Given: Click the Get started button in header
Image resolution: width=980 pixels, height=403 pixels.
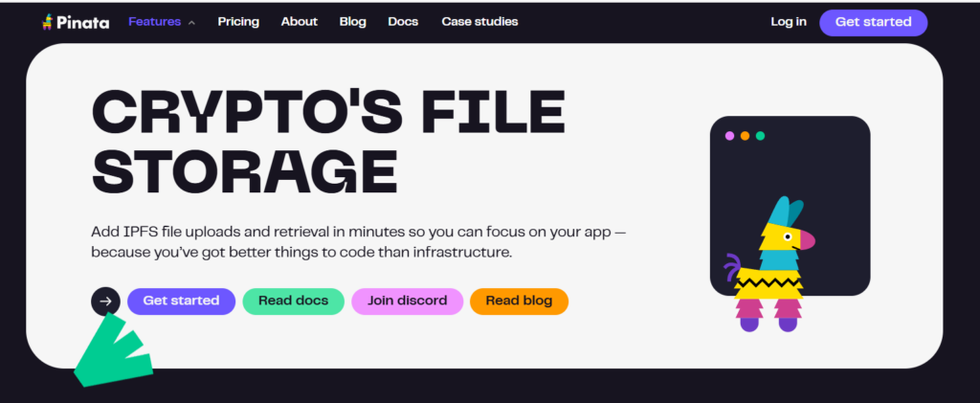Looking at the screenshot, I should [x=873, y=22].
